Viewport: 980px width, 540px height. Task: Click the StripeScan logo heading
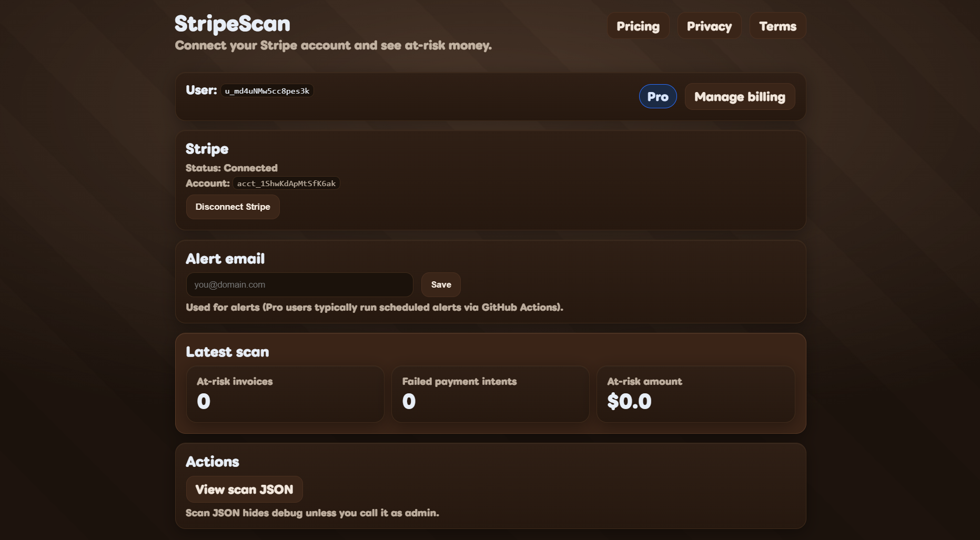click(x=232, y=23)
